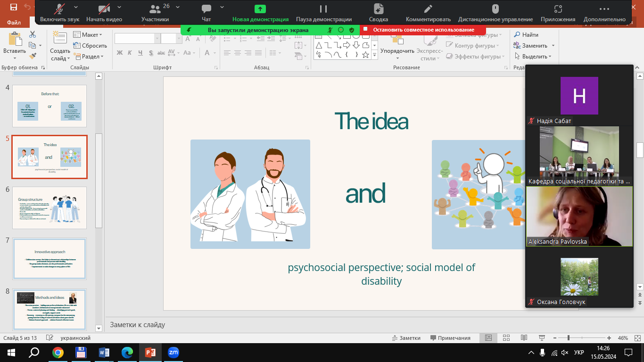Screen dimensions: 644x362
Task: Click the Cut scissors icon
Action: (33, 34)
